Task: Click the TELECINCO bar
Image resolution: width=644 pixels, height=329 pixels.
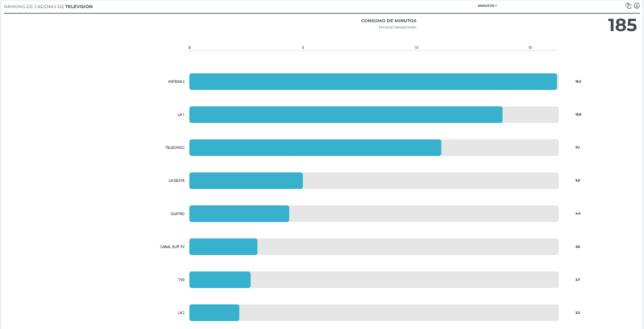Action: [x=315, y=148]
